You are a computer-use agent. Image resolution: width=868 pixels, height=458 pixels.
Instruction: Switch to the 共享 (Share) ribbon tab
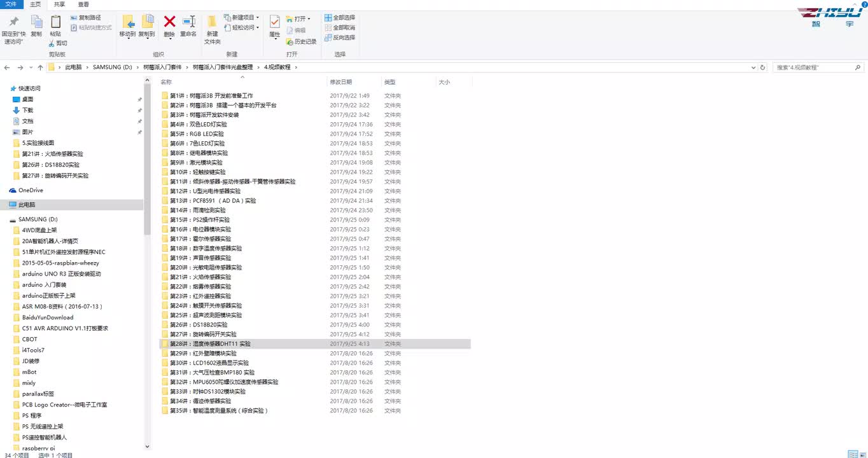tap(59, 4)
